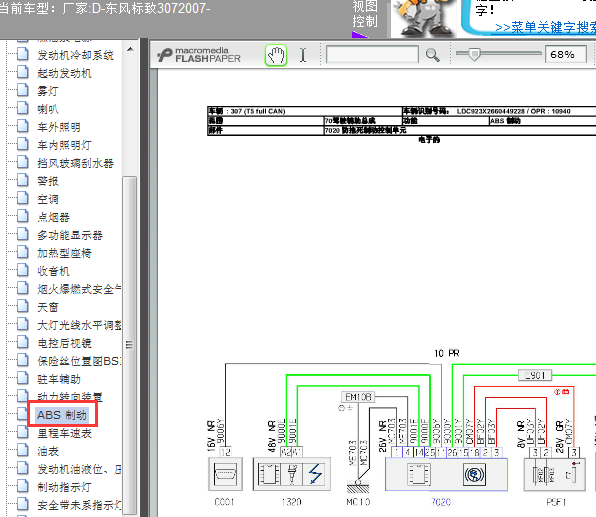Open the 烟火爆燃式安全气 entry
596x517 pixels.
(x=79, y=289)
